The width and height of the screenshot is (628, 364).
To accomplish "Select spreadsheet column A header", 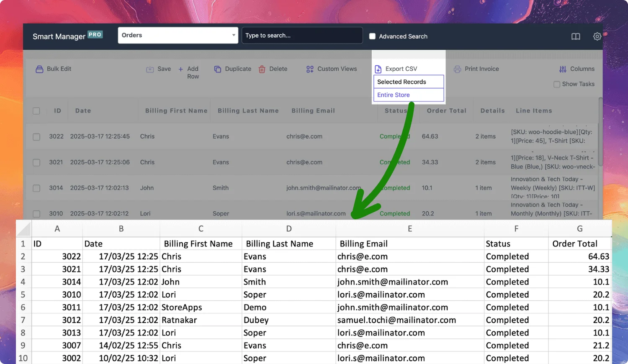I will click(57, 229).
